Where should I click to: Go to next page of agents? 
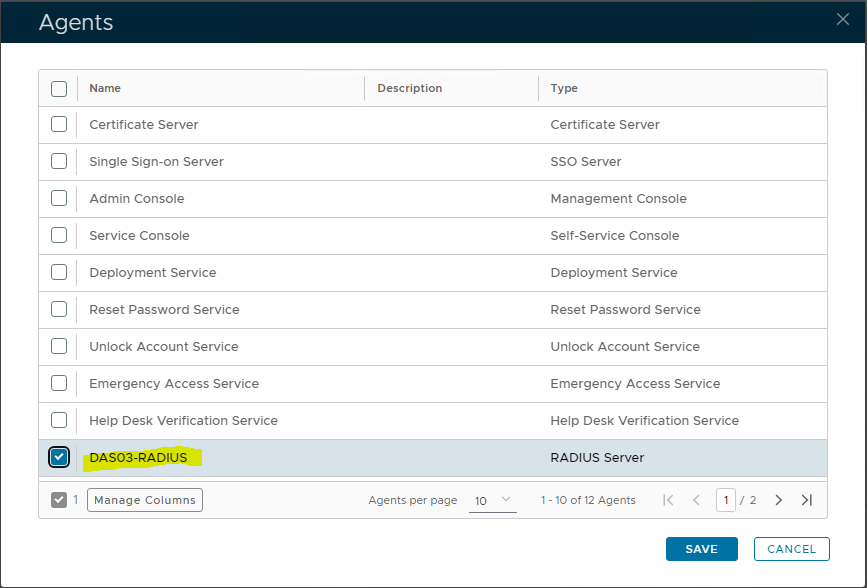pos(779,500)
